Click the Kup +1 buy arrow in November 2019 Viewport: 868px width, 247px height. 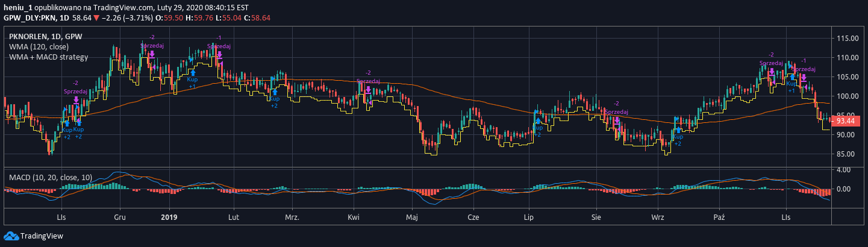coord(792,77)
